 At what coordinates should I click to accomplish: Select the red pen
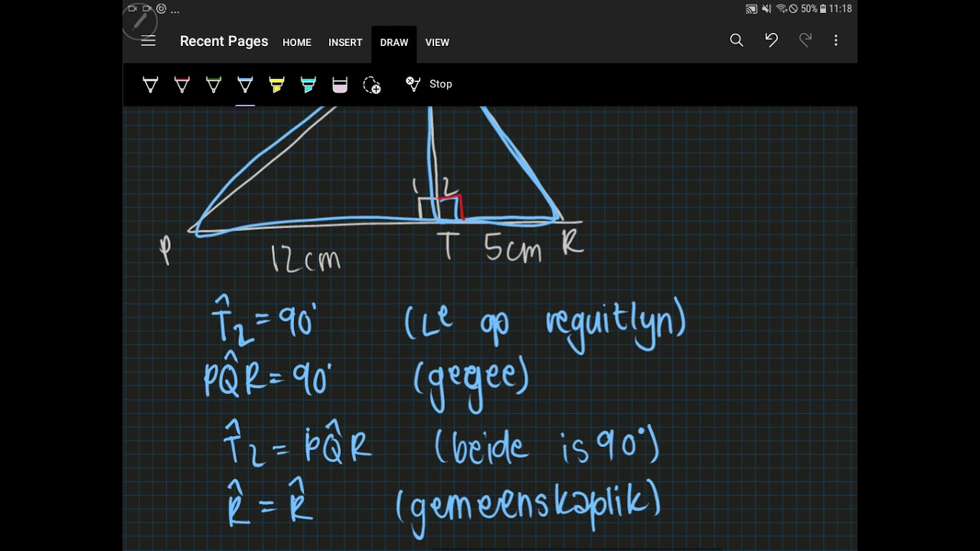click(x=182, y=85)
